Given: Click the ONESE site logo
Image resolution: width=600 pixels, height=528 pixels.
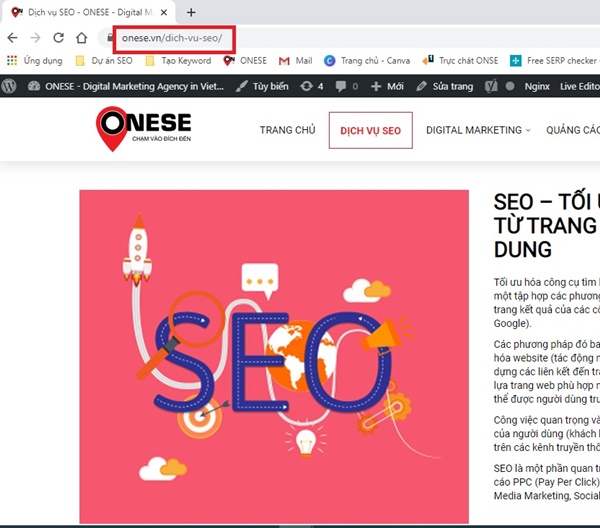Looking at the screenshot, I should click(x=143, y=129).
